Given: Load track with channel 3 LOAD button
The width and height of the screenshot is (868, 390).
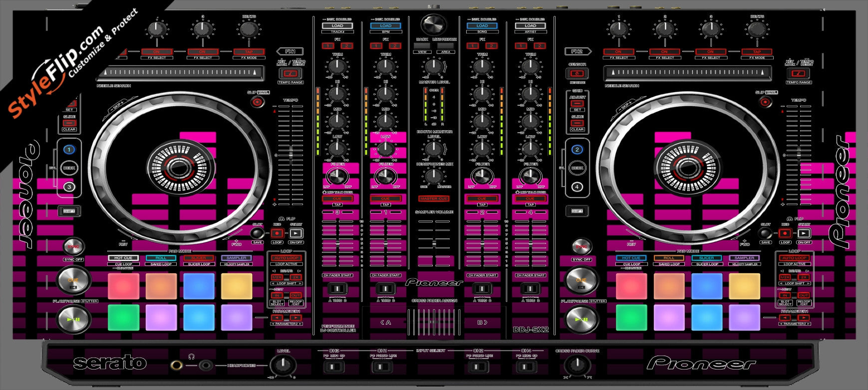Looking at the screenshot, I should [337, 26].
